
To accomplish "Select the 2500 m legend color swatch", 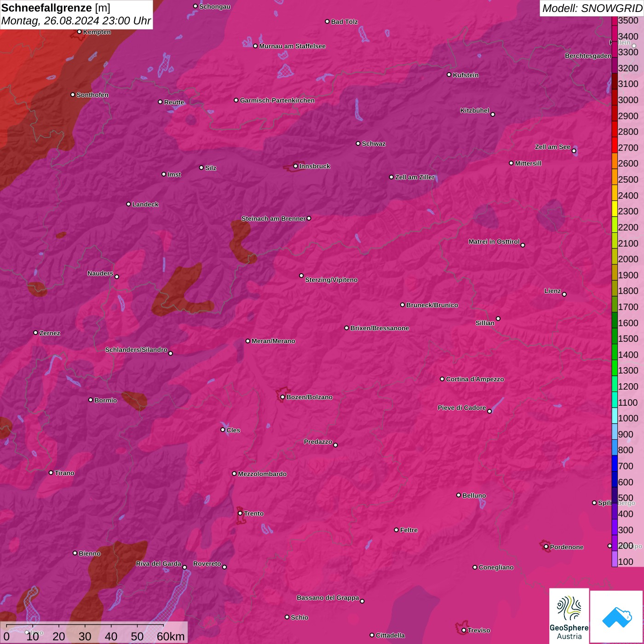I will tap(615, 177).
